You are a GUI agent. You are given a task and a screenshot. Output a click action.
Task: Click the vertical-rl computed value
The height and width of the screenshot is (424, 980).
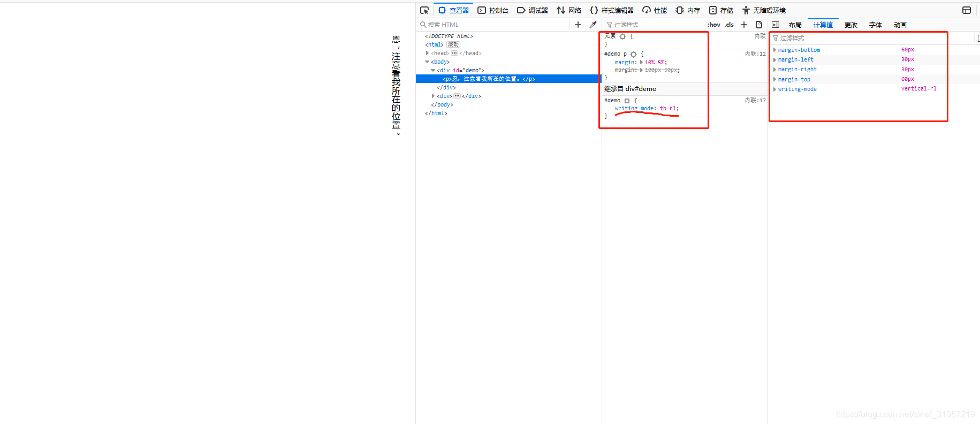[x=918, y=89]
